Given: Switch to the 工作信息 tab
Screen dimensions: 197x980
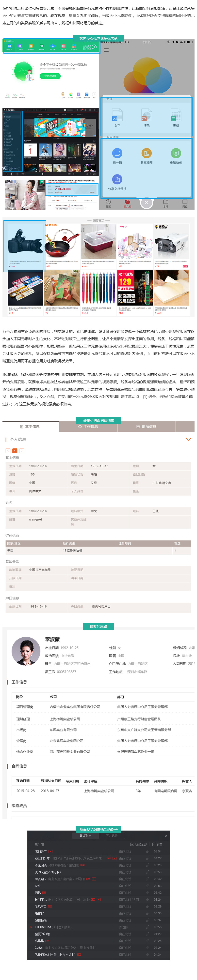Looking at the screenshot, I should [x=88, y=426].
